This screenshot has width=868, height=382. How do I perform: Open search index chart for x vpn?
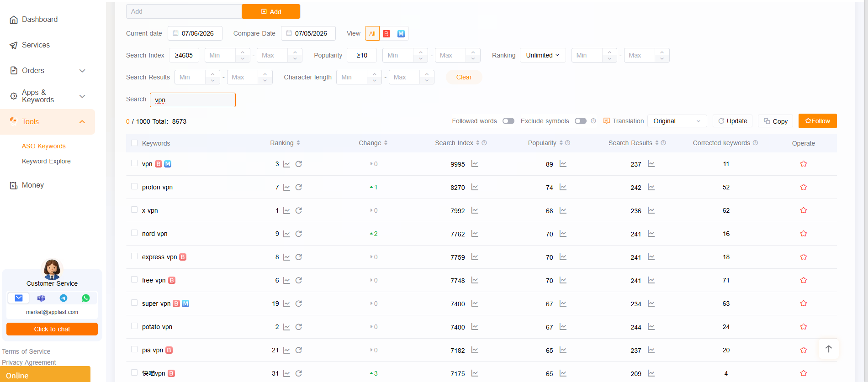click(475, 210)
